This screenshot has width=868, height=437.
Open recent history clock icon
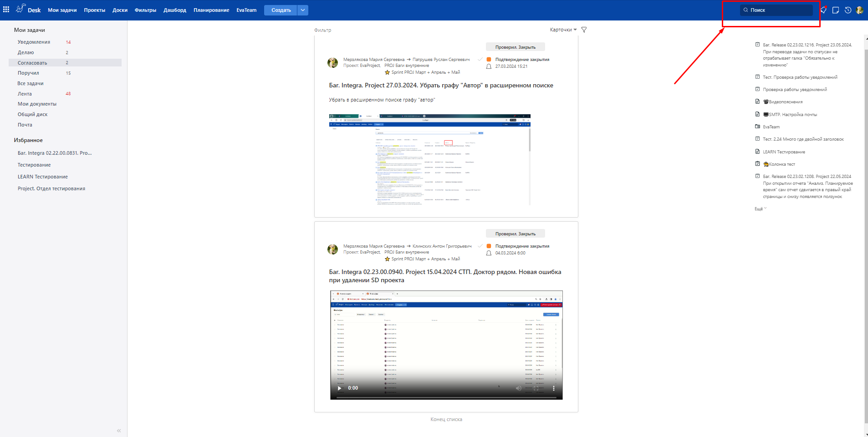click(848, 10)
